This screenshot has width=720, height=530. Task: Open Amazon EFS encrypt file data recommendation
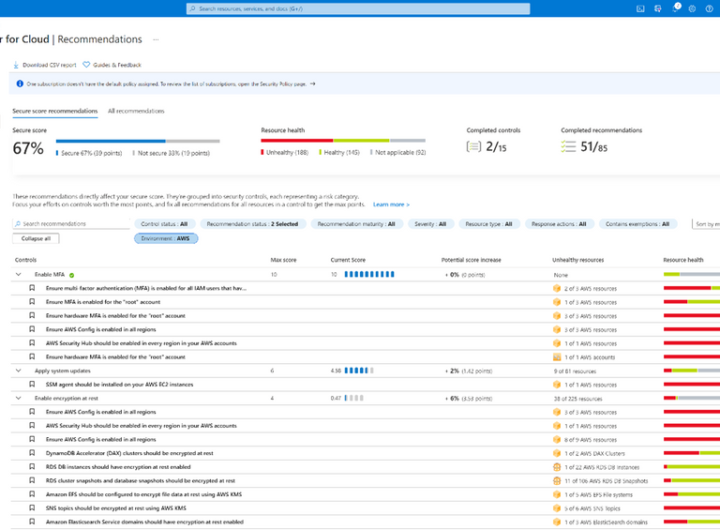(144, 495)
